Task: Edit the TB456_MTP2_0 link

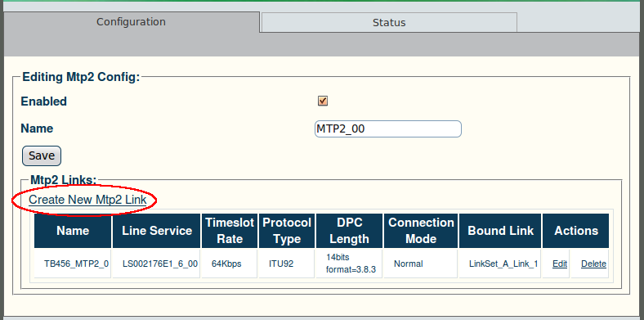Action: pyautogui.click(x=560, y=264)
